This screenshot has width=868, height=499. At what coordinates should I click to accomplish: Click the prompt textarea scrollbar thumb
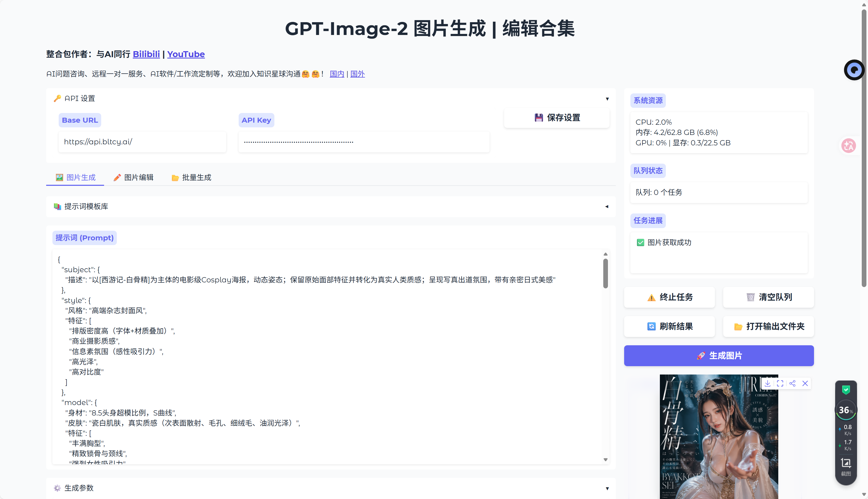coord(605,273)
